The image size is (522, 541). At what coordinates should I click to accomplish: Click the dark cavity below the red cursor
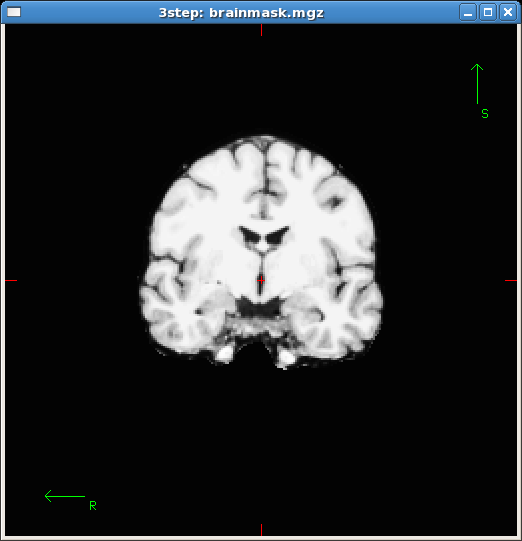tap(259, 306)
